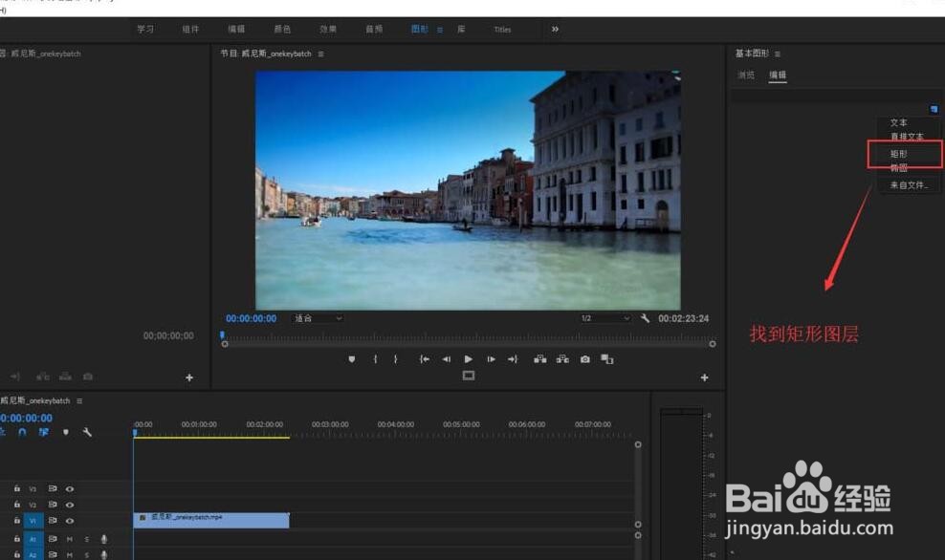Image resolution: width=945 pixels, height=560 pixels.
Task: Play the sequence in Program monitor
Action: (x=469, y=359)
